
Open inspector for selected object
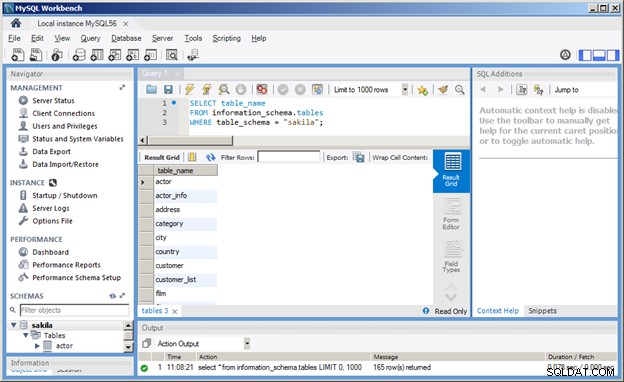pyautogui.click(x=57, y=55)
